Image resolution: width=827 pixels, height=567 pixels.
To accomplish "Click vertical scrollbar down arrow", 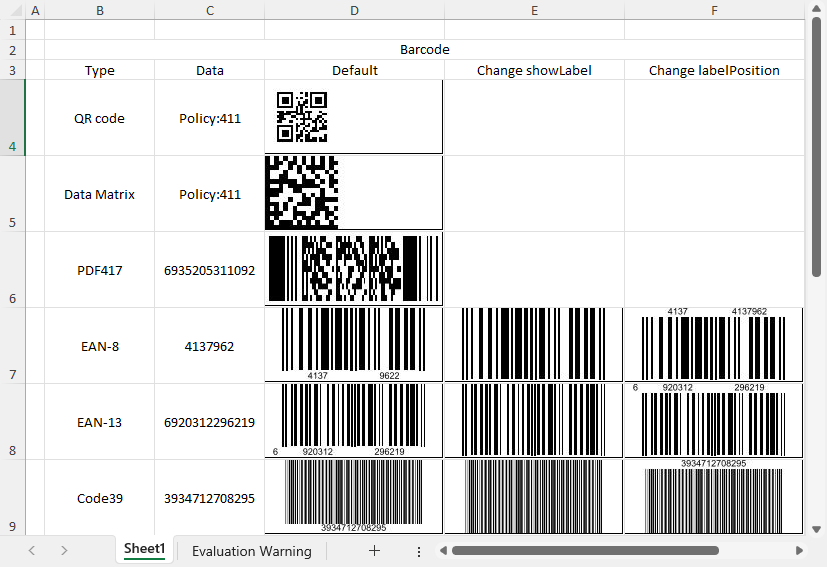I will tap(816, 528).
